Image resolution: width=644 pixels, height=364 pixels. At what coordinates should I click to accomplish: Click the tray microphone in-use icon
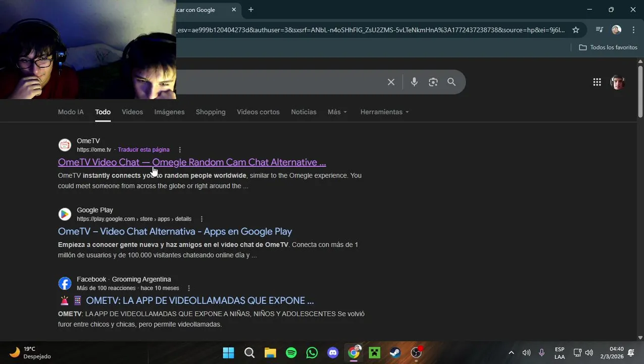click(541, 353)
